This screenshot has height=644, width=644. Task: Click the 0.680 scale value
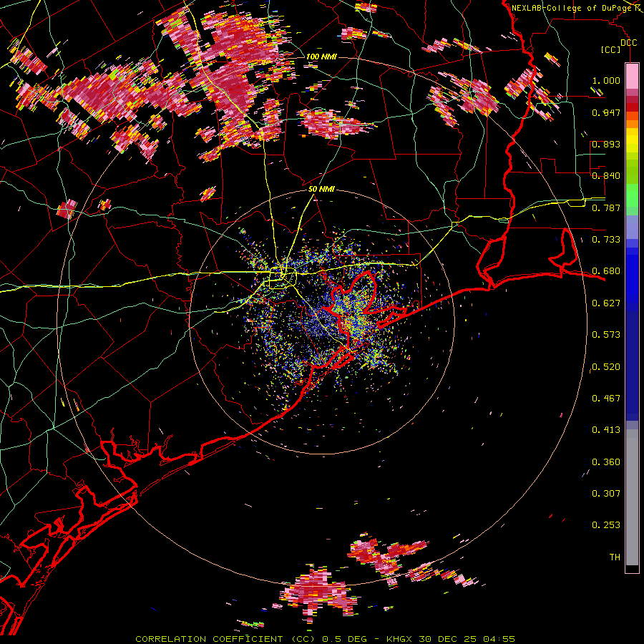(606, 270)
